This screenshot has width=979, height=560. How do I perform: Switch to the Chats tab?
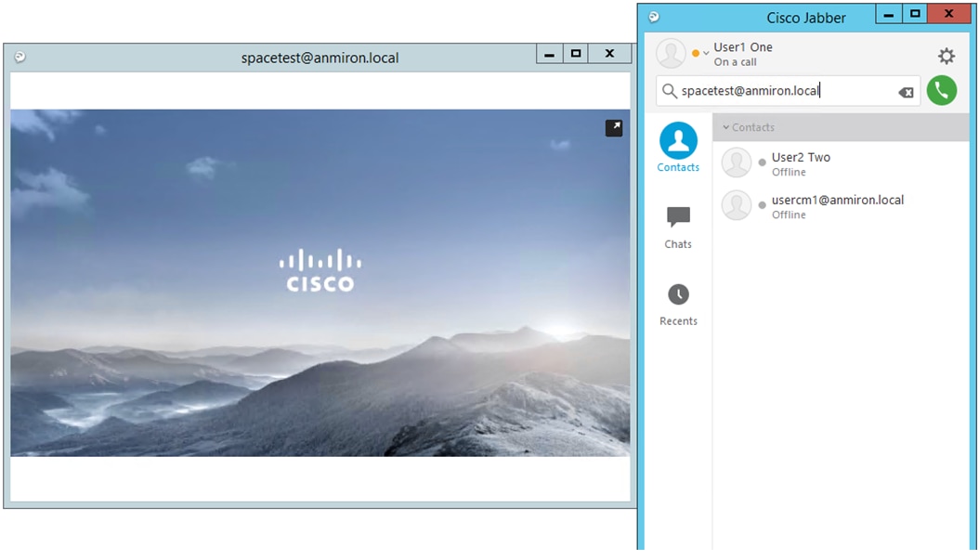[x=678, y=228]
